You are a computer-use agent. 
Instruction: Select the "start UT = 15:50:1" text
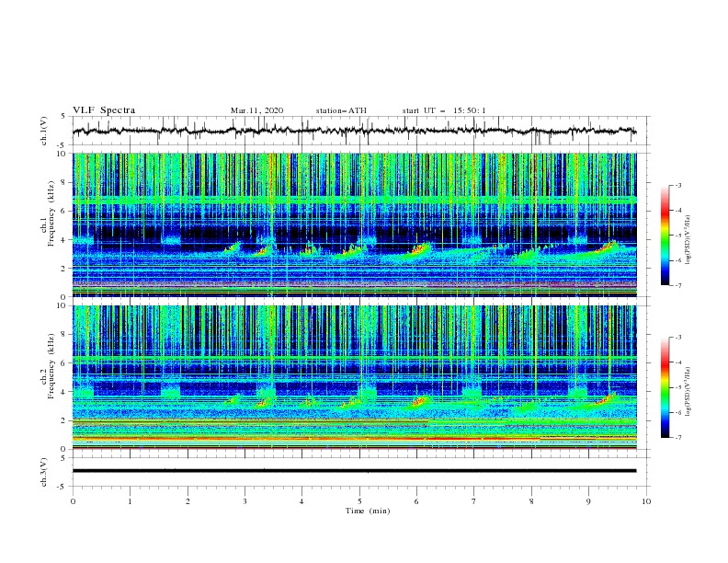444,110
